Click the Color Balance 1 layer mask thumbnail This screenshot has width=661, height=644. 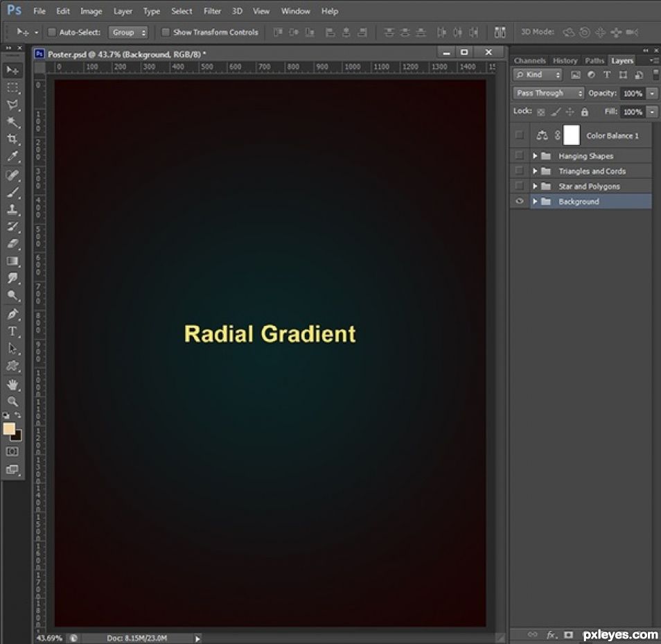(x=571, y=135)
